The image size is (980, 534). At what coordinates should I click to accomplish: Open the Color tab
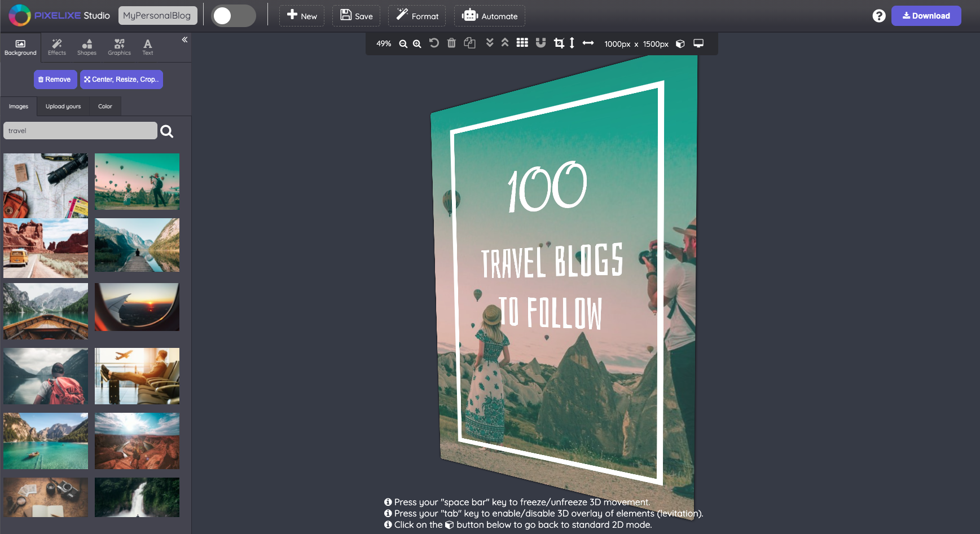tap(105, 107)
